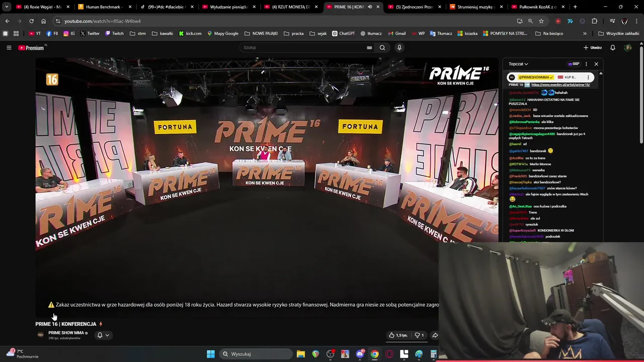Open the account avatar menu
Screen dimensions: 644x362
click(x=627, y=48)
